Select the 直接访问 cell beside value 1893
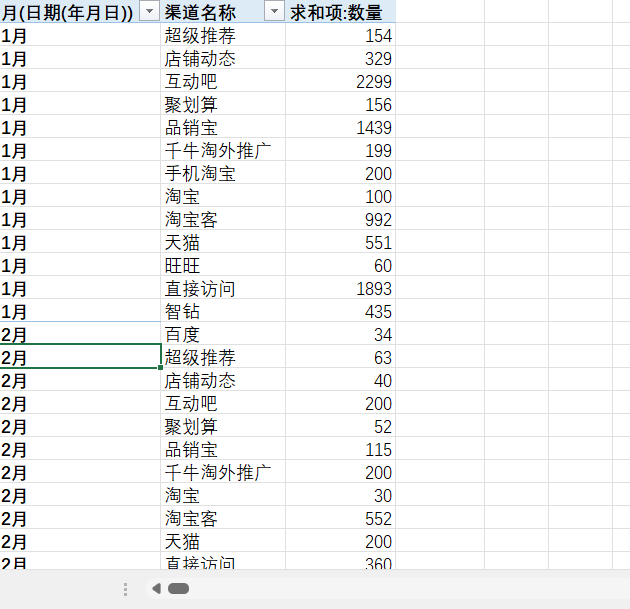Screen dimensions: 630x609 coord(223,288)
